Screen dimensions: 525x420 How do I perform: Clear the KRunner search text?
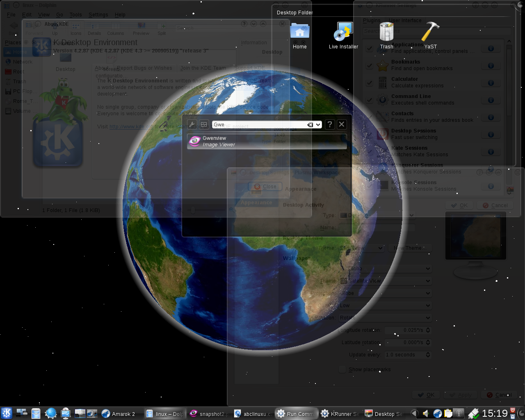click(310, 125)
